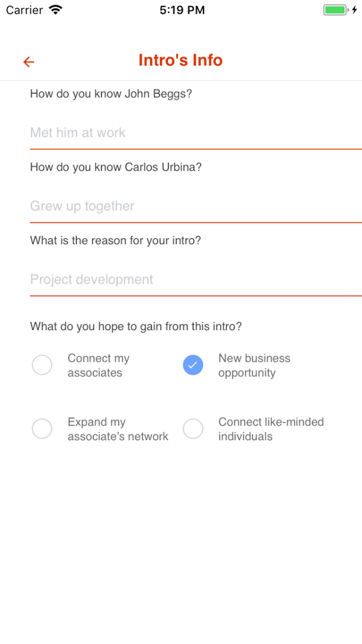Viewport: 362px width, 644px height.
Task: Focus the Project development input field
Action: [x=196, y=280]
